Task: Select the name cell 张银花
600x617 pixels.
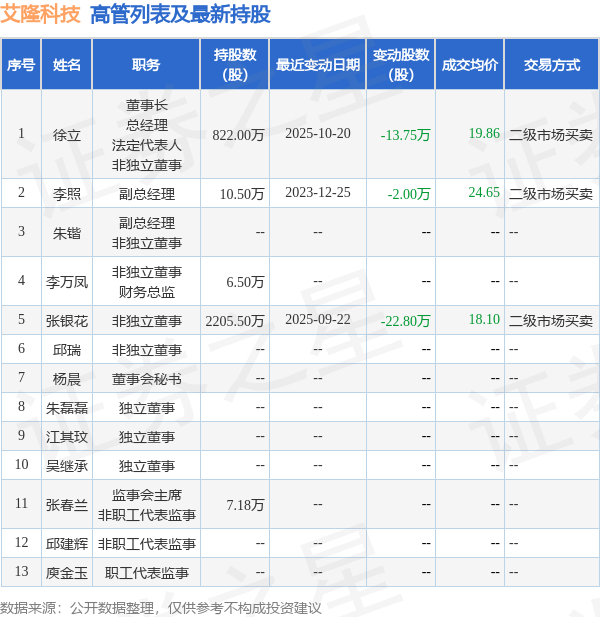Action: coord(67,321)
